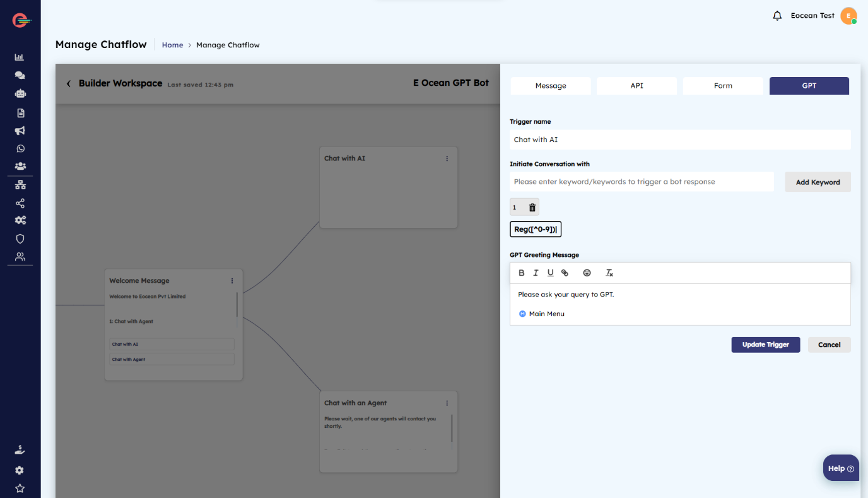Toggle italic formatting in greeting editor

pos(536,273)
